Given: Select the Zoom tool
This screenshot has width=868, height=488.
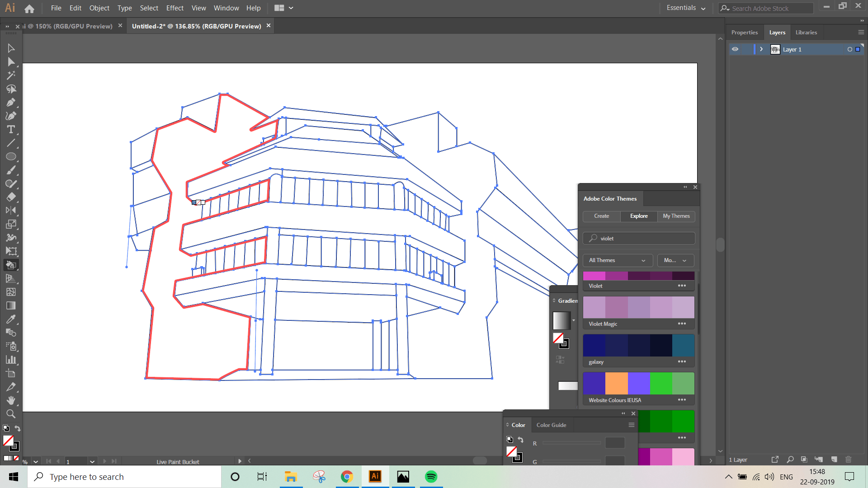Looking at the screenshot, I should click(11, 414).
